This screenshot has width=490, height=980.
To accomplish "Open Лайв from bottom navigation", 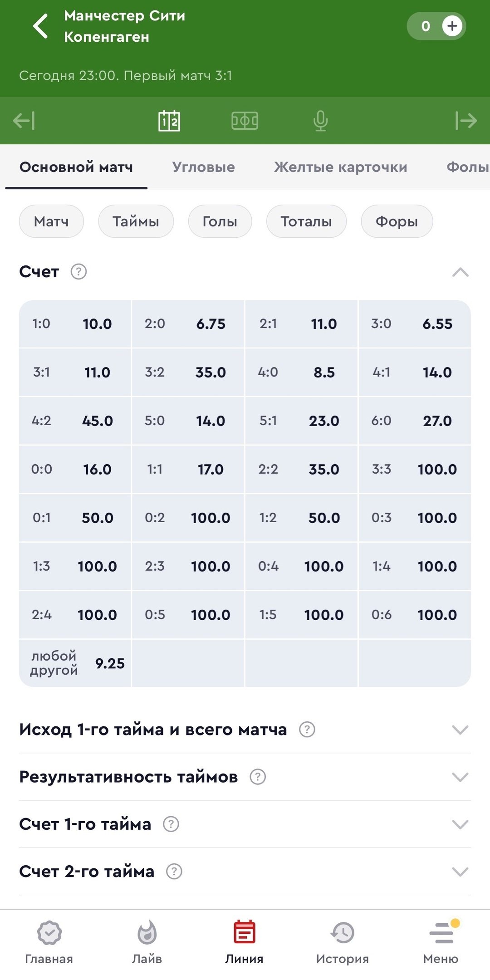I will (x=147, y=942).
